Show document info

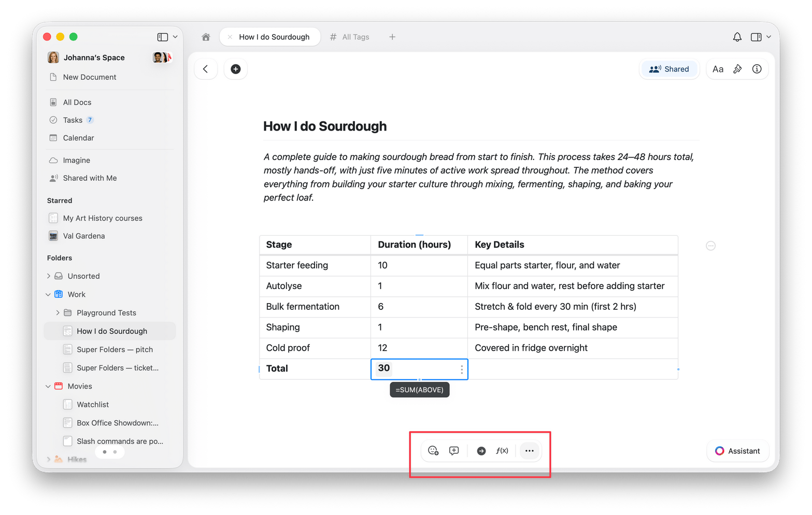point(757,69)
